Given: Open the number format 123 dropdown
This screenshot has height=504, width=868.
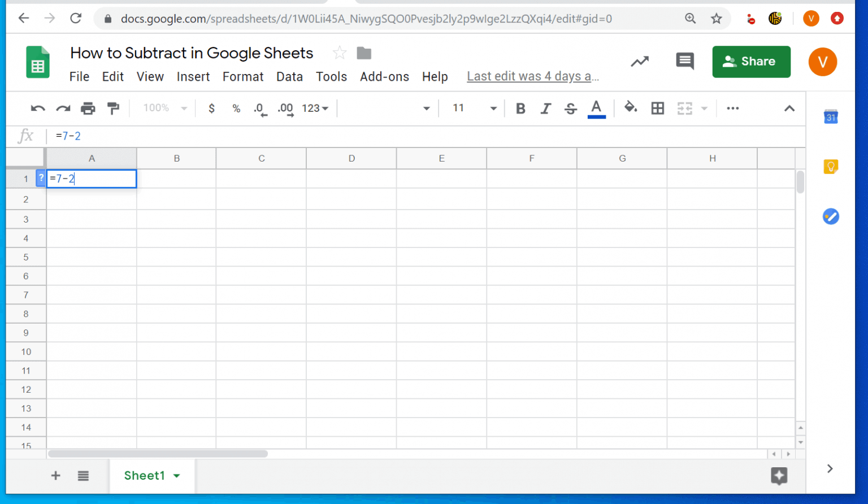Looking at the screenshot, I should [315, 108].
